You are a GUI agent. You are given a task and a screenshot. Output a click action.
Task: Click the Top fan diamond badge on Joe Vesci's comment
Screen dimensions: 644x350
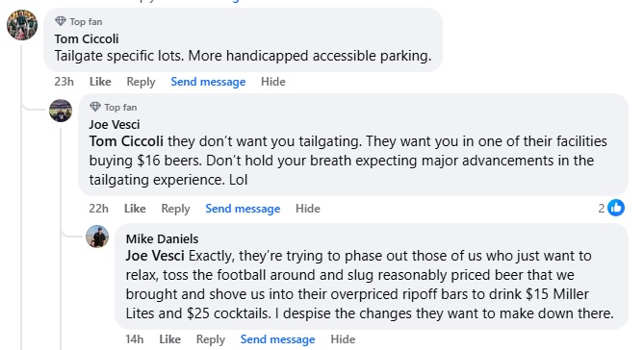(x=95, y=107)
